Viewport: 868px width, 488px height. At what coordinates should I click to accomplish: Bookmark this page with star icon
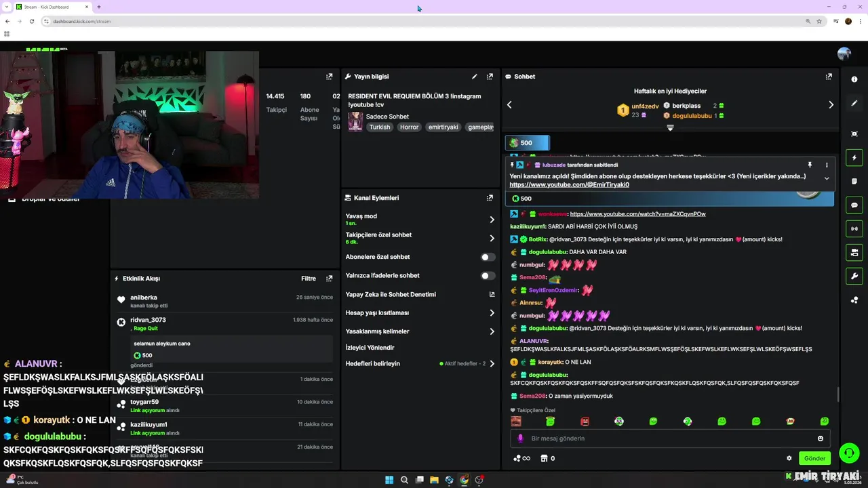819,21
